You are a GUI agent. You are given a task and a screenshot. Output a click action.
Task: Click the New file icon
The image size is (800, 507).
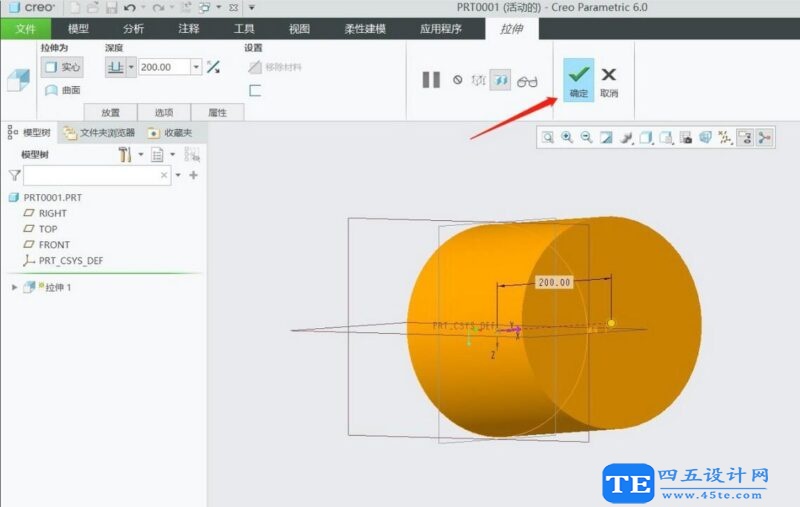[x=75, y=8]
